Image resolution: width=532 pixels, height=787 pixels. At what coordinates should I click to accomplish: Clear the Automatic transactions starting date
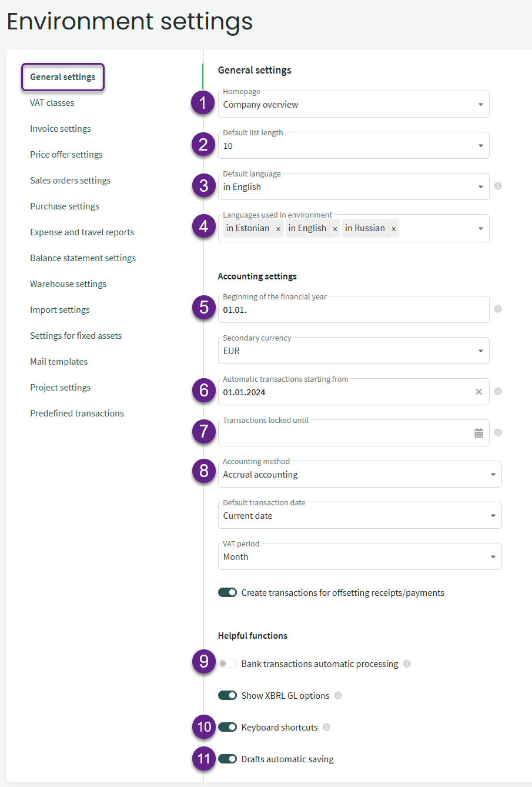pyautogui.click(x=479, y=392)
